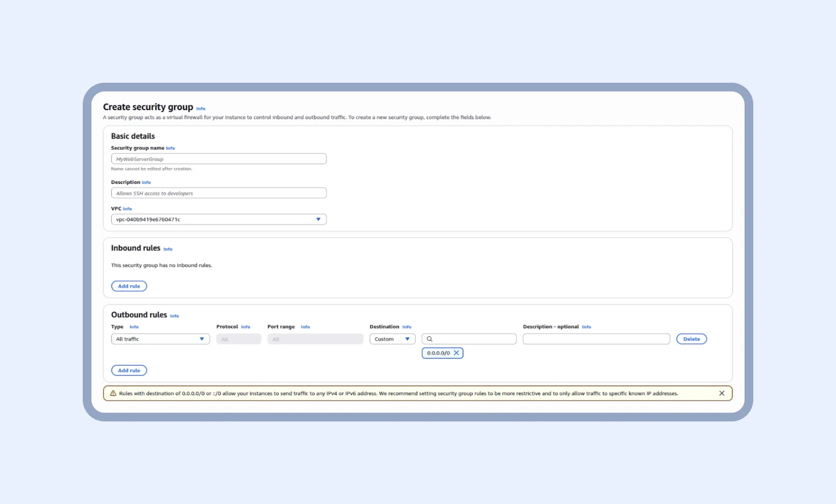Open Info beside Inbound rules heading
Screen dimensions: 836x504
pyautogui.click(x=168, y=249)
